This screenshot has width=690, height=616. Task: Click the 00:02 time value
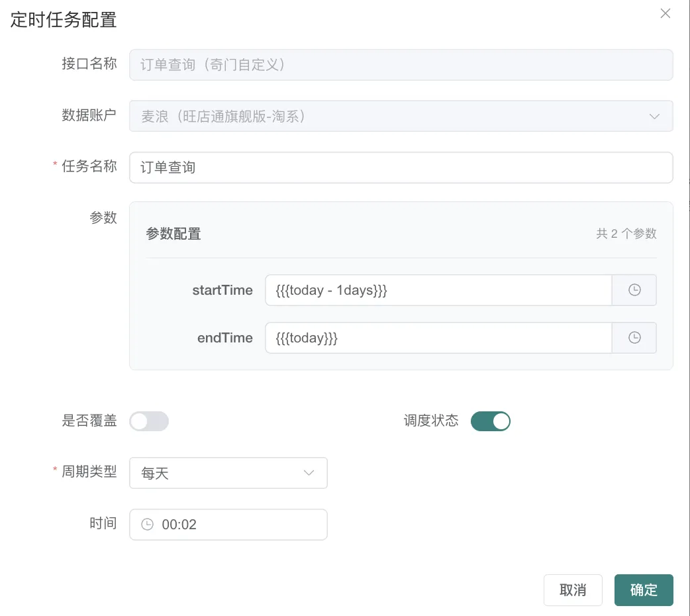179,525
